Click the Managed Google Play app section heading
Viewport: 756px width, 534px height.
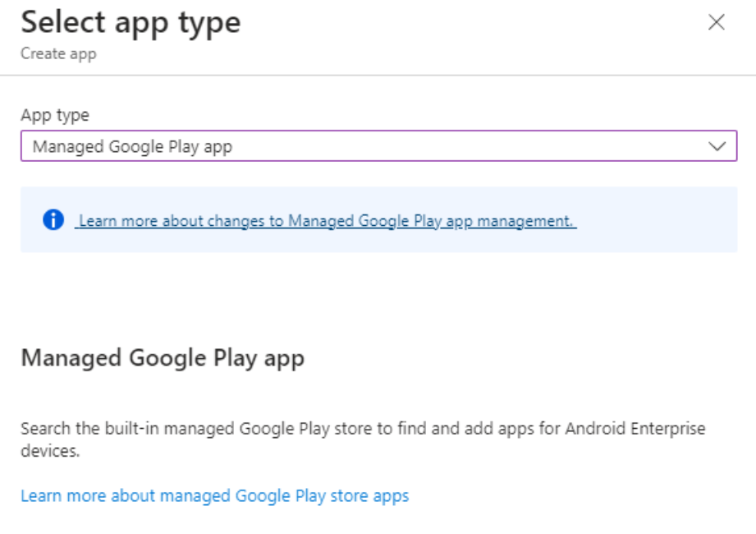coord(163,358)
